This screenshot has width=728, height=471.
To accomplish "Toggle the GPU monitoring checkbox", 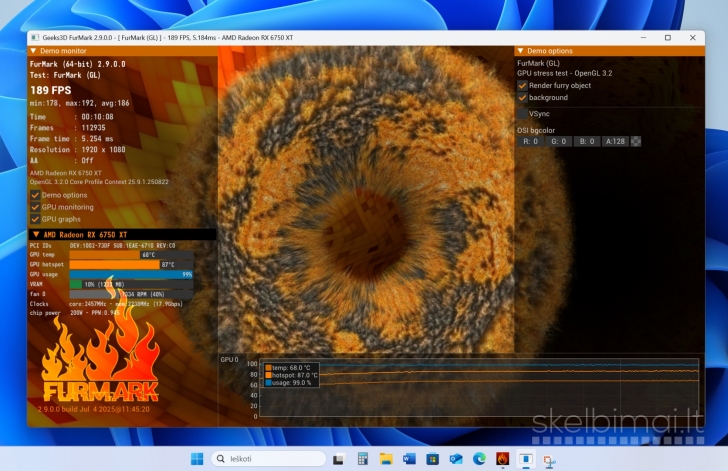I will (35, 206).
